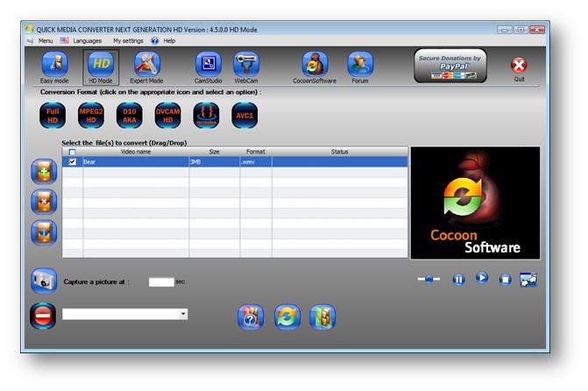Open the Forum icon
The image size is (588, 391).
(x=360, y=64)
